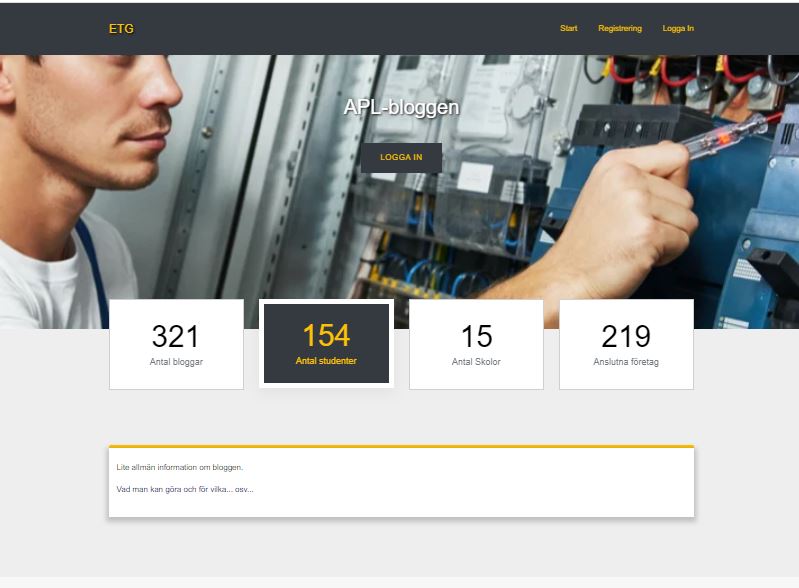
Task: Select the highlighted 154 Antal studenter card
Action: point(326,343)
